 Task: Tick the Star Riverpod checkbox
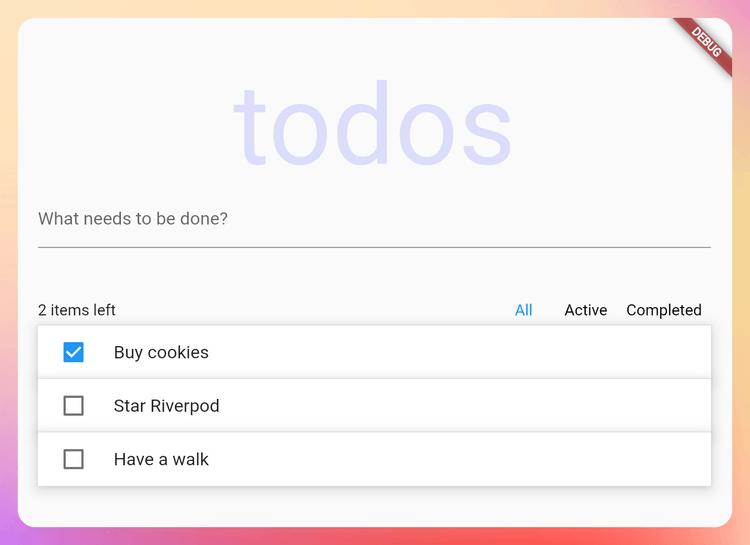click(x=73, y=406)
